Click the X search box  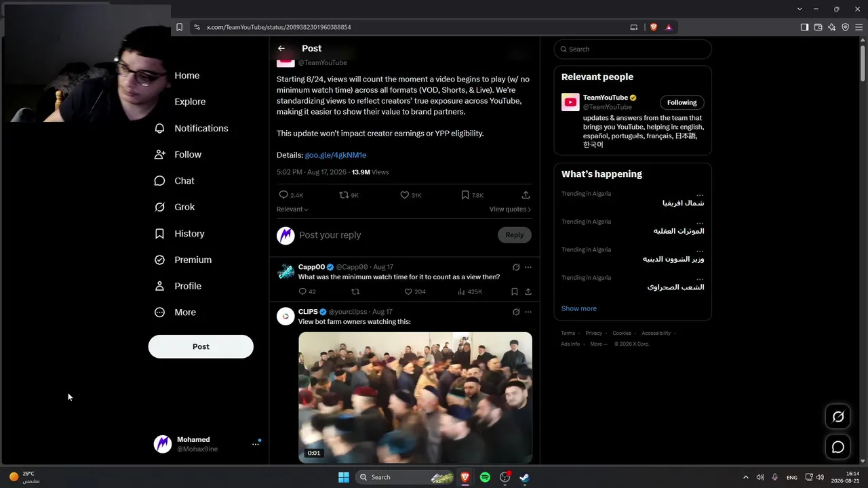[x=633, y=49]
